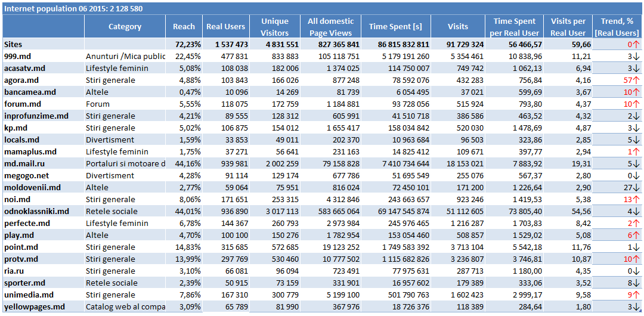The image size is (644, 316).
Task: Select the 51 112 605 visits cell
Action: 458,211
